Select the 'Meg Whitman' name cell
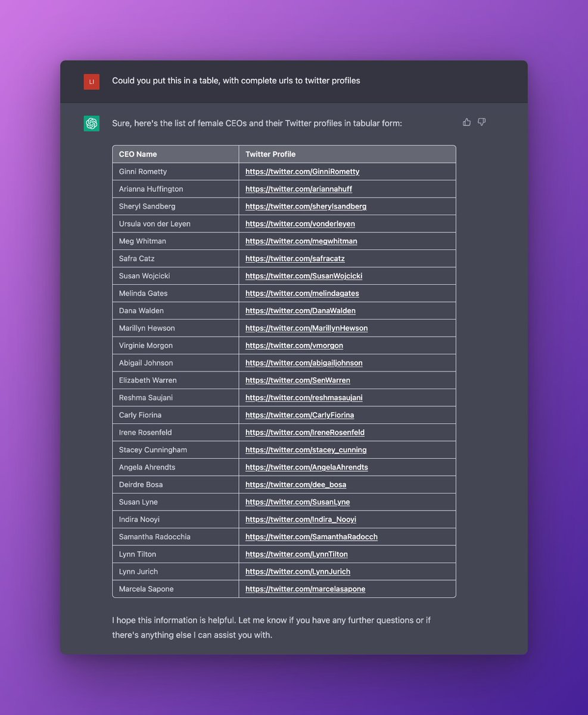Viewport: 588px width, 715px height. [x=176, y=241]
